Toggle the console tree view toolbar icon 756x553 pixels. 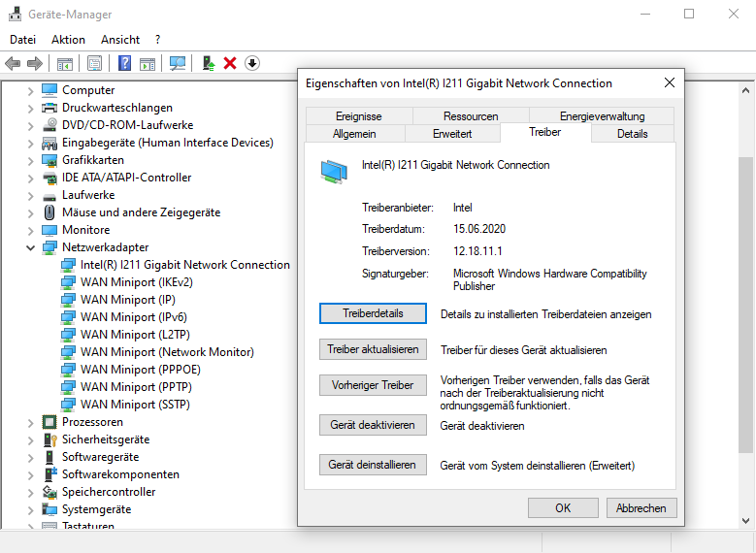pyautogui.click(x=65, y=64)
